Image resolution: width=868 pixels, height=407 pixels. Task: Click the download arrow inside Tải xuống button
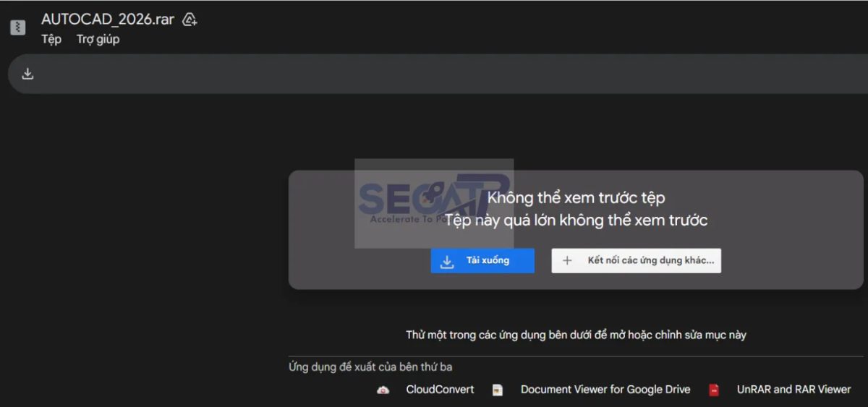(447, 261)
